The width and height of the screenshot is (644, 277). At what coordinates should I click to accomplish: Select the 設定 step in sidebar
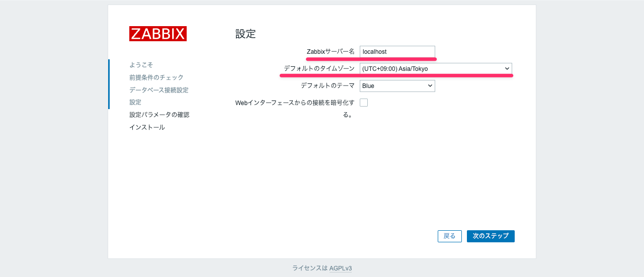[x=135, y=102]
